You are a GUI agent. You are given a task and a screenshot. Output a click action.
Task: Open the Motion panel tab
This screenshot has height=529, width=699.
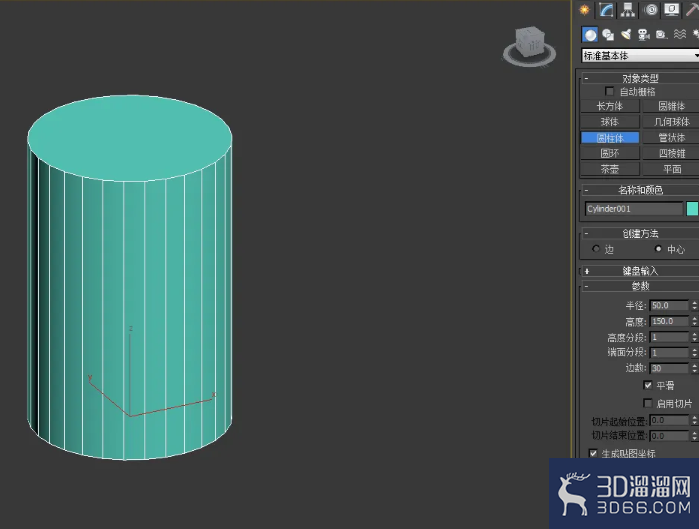pyautogui.click(x=650, y=10)
